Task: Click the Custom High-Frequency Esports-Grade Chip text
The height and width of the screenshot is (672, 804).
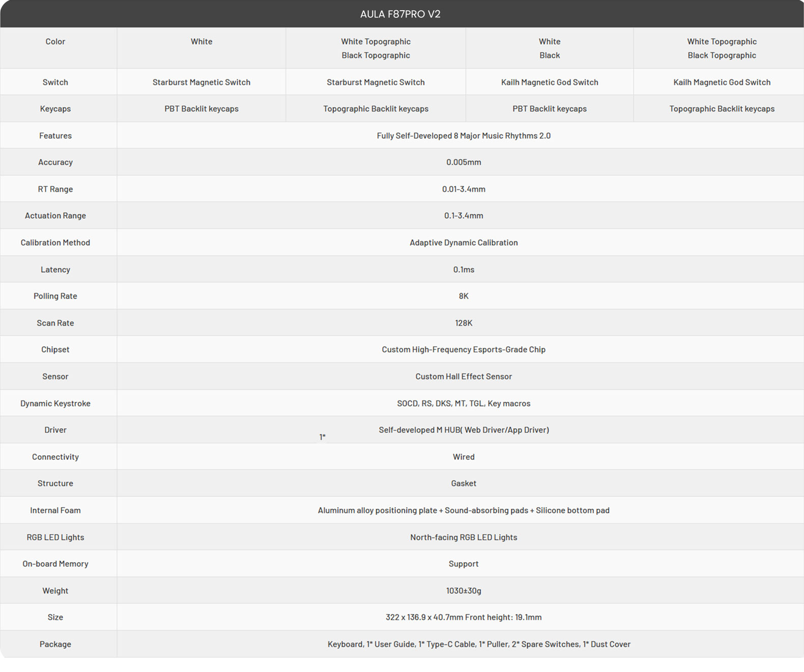Action: click(x=464, y=349)
